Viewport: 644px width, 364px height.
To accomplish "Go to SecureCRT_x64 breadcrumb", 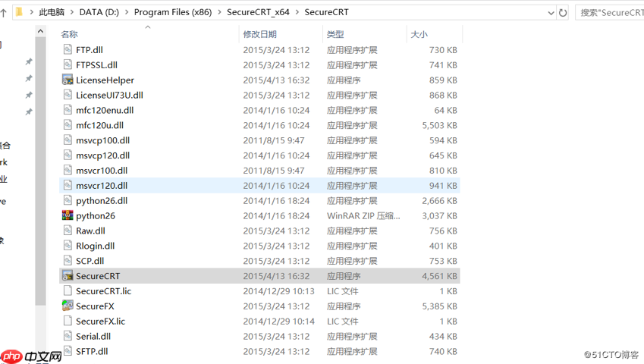I will point(258,12).
